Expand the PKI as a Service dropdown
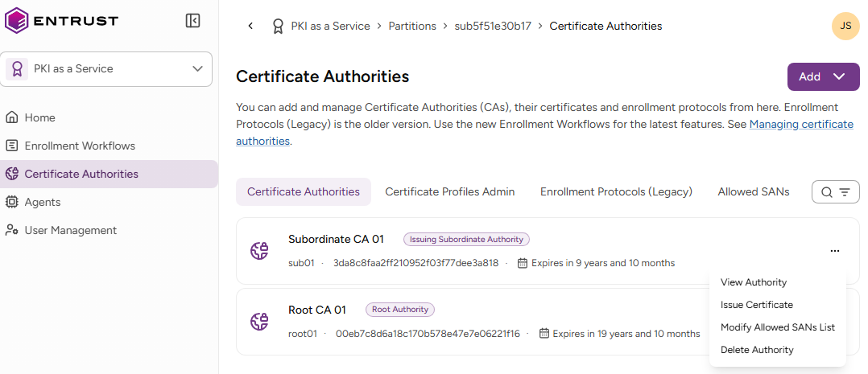Screen dimensions: 868x374 click(x=106, y=69)
